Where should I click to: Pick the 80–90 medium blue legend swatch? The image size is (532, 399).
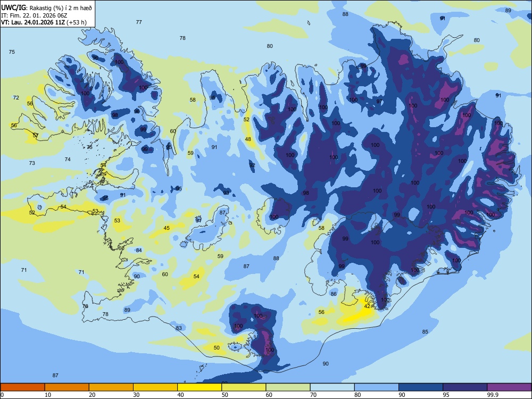click(376, 387)
